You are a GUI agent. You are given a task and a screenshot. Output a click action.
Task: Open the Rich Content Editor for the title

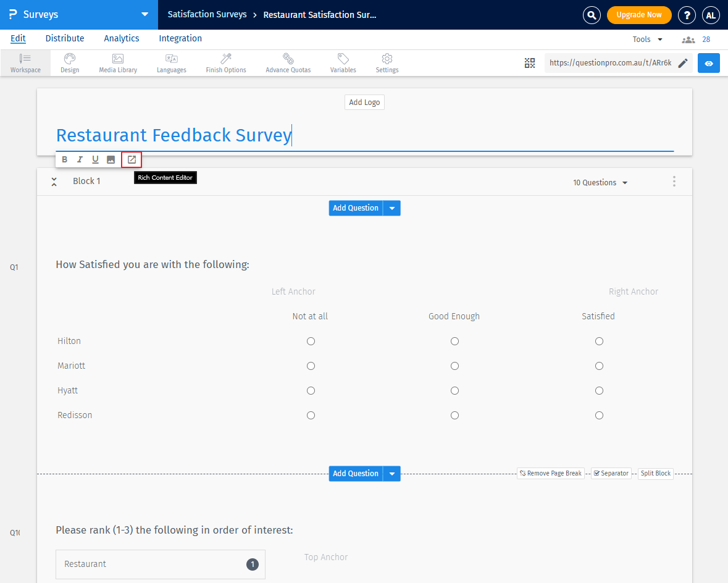coord(131,159)
